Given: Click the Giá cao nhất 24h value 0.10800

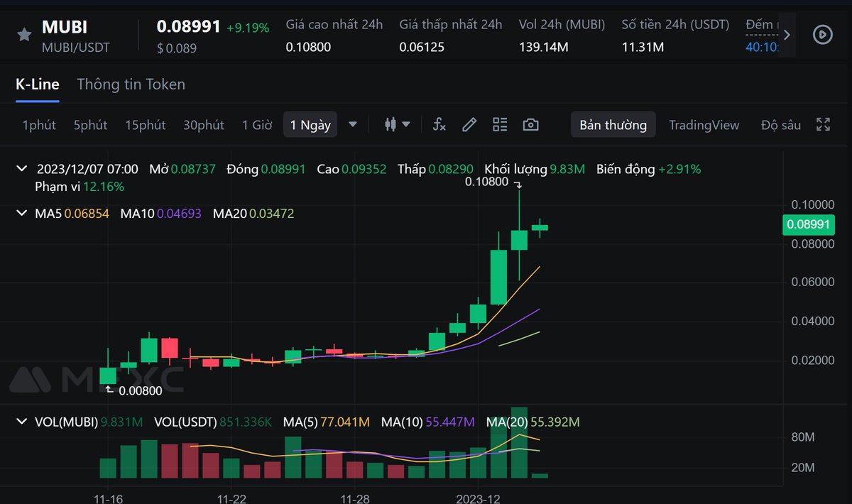Looking at the screenshot, I should 308,47.
